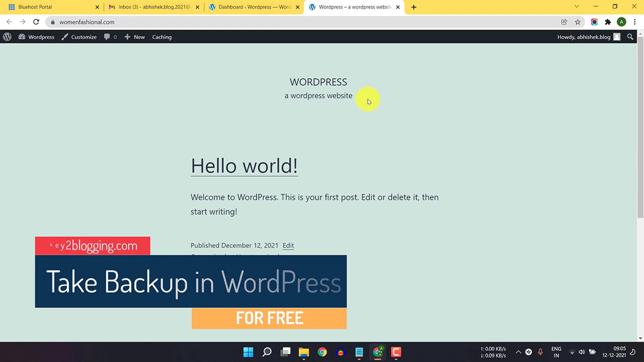The height and width of the screenshot is (362, 644).
Task: View site security lock information
Action: [53, 22]
